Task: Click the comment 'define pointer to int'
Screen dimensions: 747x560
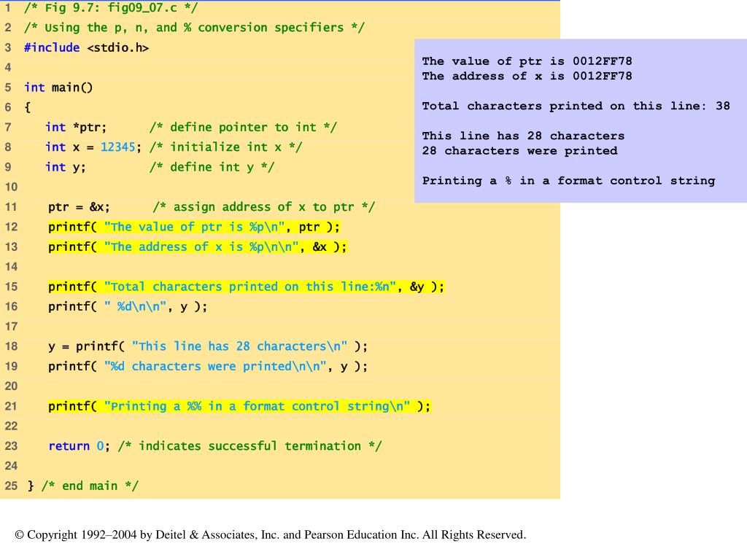Action: point(243,127)
